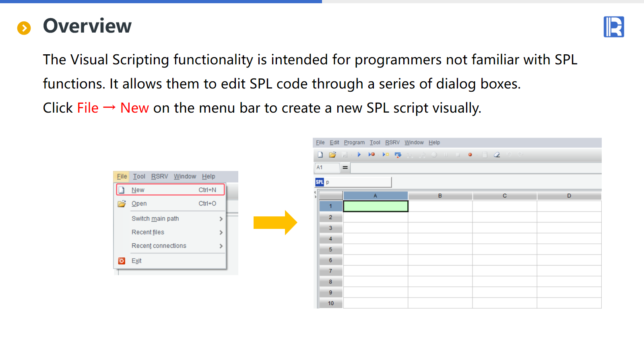Expand the Recent connections submenu

(221, 246)
